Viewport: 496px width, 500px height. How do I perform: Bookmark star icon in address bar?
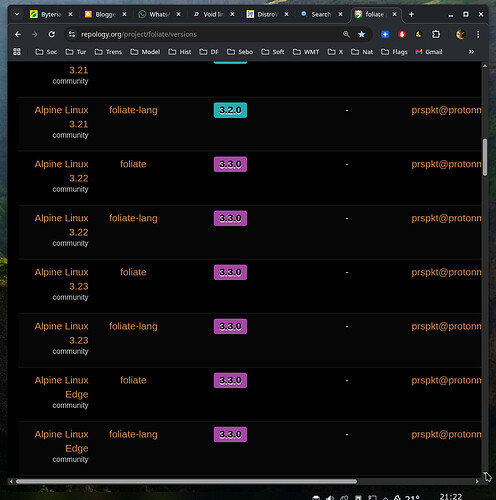[361, 34]
